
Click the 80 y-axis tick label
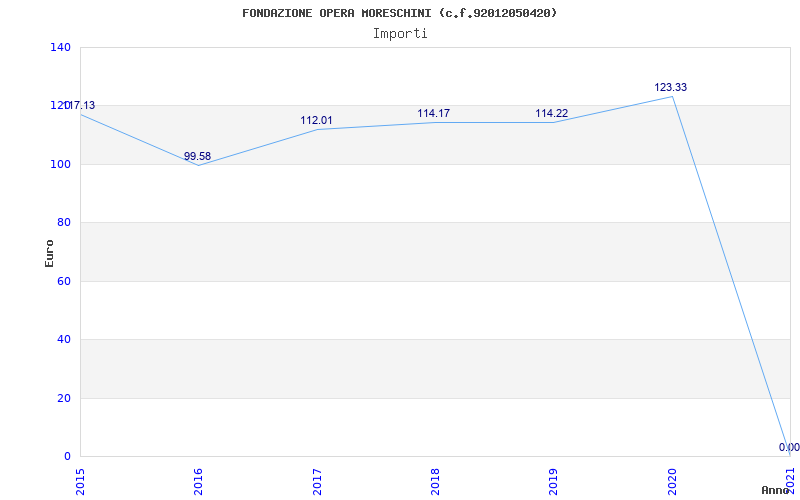(x=64, y=222)
